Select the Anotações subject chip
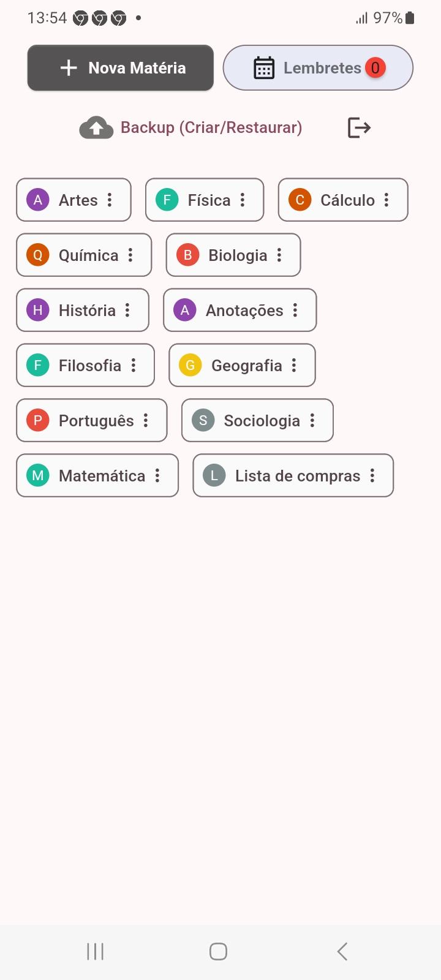The image size is (441, 980). point(244,311)
